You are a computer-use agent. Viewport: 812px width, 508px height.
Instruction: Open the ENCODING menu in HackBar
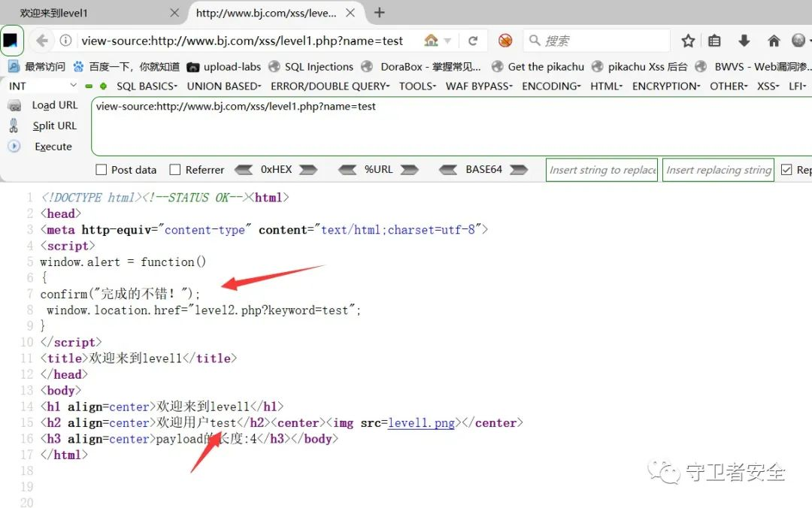point(551,86)
